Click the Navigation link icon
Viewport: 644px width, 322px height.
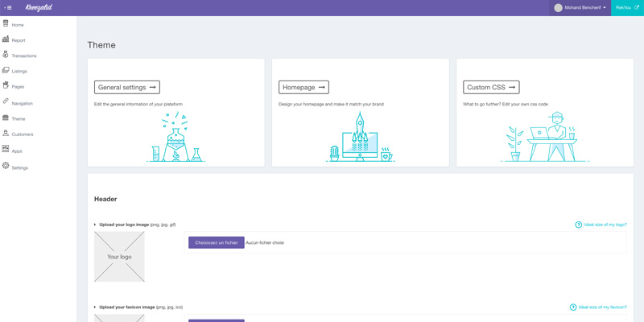click(x=6, y=101)
